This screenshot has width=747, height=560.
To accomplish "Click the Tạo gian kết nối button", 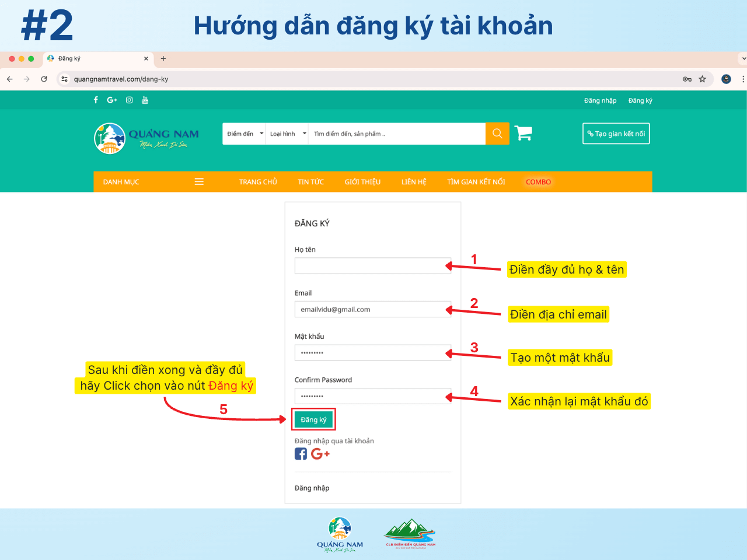I will (616, 134).
